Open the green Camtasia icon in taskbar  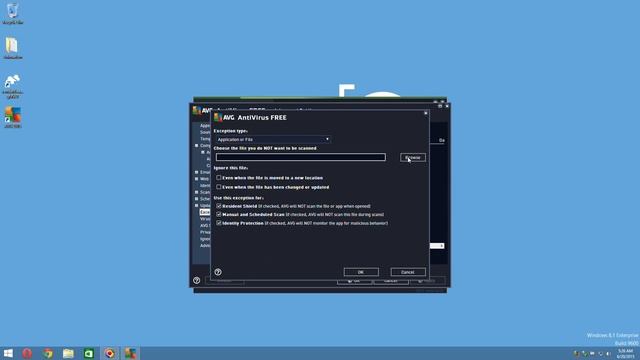coord(89,353)
